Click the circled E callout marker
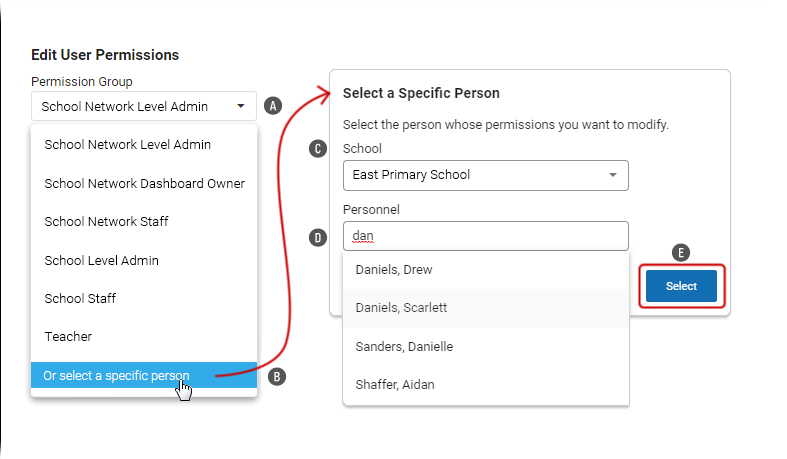This screenshot has height=459, width=787. (681, 253)
